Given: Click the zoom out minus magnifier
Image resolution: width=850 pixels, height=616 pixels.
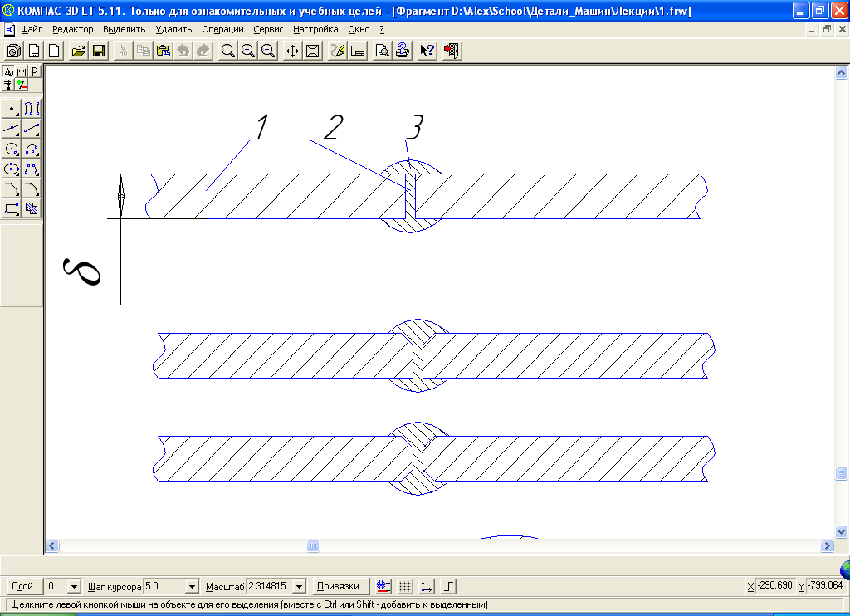Looking at the screenshot, I should tap(268, 51).
